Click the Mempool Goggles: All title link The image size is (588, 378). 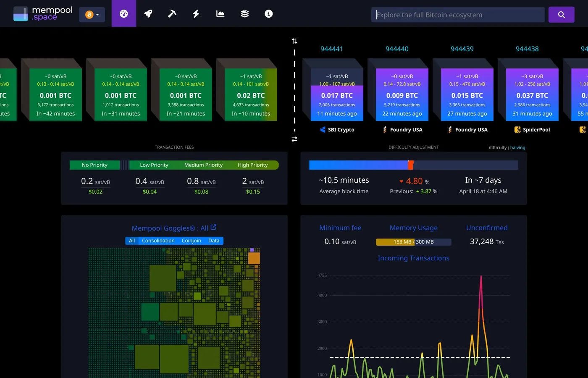point(170,228)
